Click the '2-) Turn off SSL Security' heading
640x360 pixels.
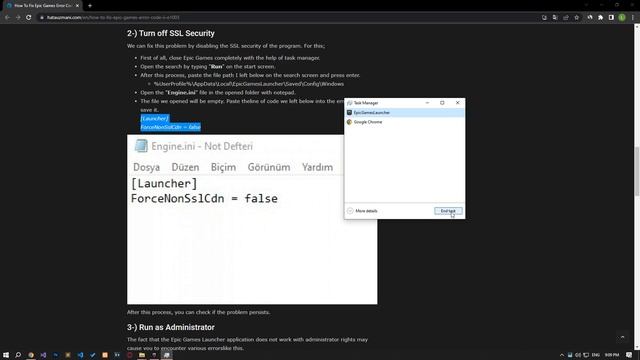point(171,33)
